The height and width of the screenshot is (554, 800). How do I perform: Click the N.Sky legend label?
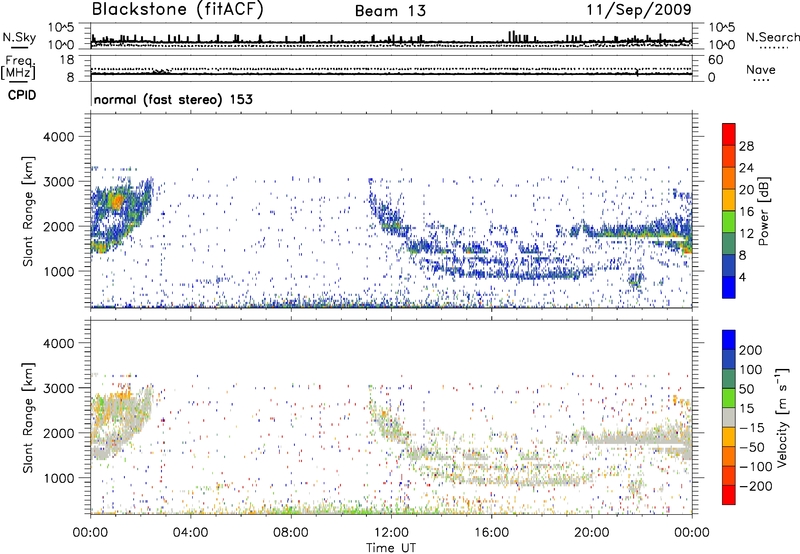click(19, 37)
